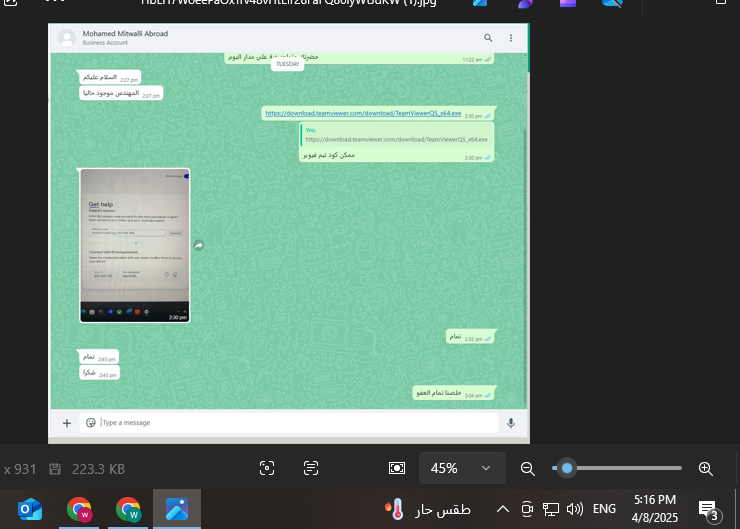The height and width of the screenshot is (529, 740).
Task: Click the ممكن كود تيم فيوير message text
Action: (x=328, y=155)
